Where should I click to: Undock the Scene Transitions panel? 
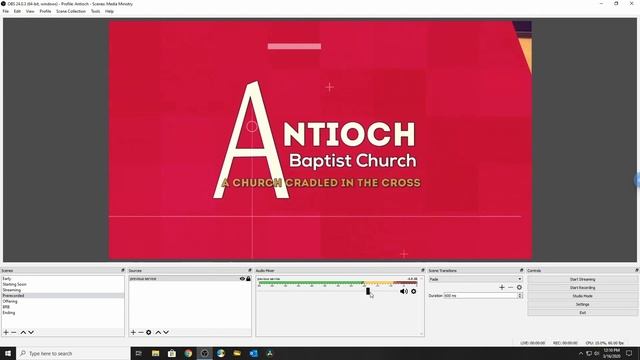[521, 270]
